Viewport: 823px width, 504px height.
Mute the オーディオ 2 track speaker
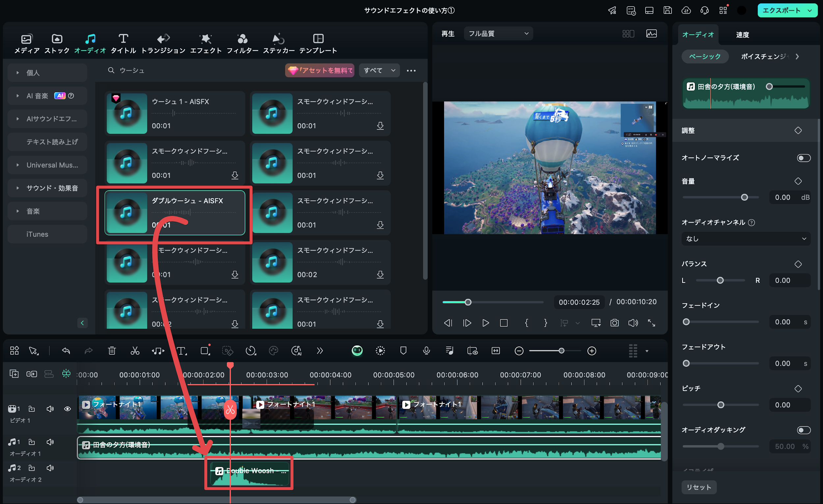(x=50, y=468)
